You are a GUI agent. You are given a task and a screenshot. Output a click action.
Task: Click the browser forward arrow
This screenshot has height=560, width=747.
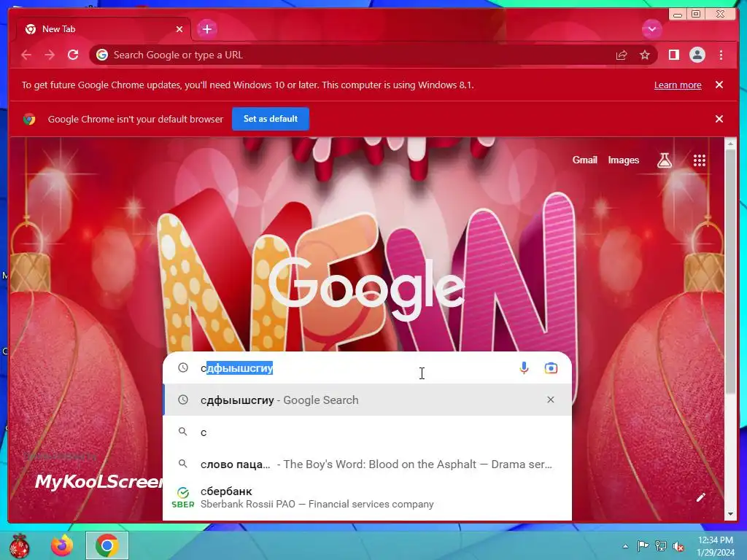coord(50,55)
